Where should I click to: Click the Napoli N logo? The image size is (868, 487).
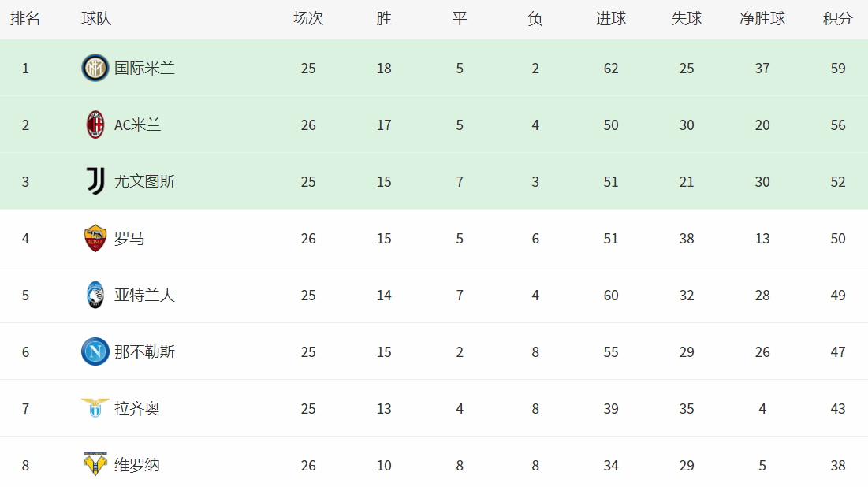click(x=95, y=351)
